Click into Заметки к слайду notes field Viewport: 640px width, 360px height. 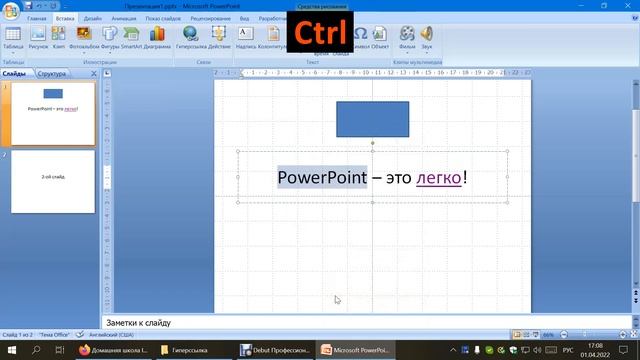click(367, 322)
